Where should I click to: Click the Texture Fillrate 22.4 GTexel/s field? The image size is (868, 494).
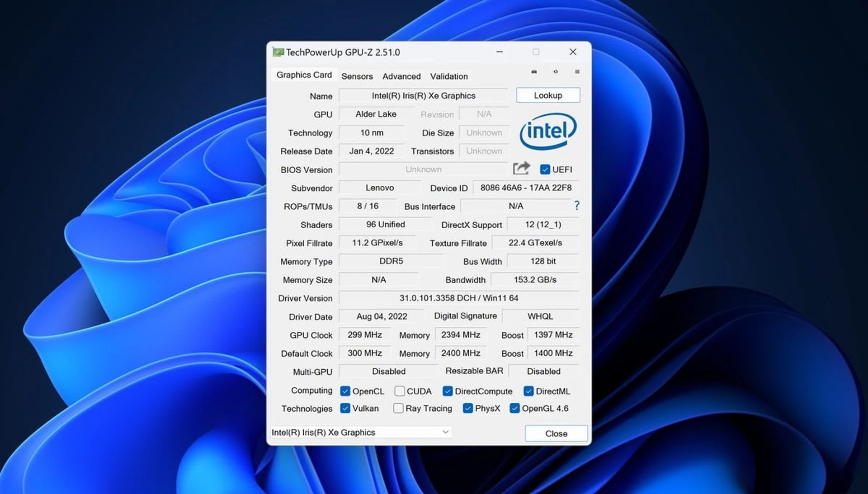pyautogui.click(x=535, y=243)
